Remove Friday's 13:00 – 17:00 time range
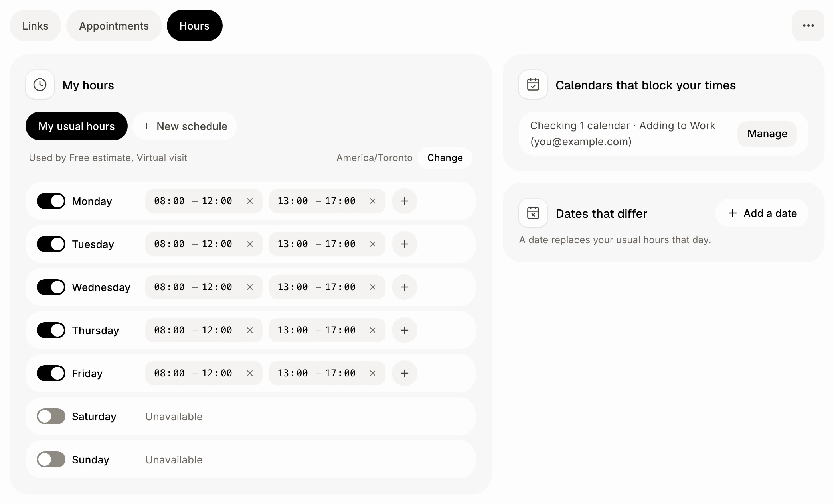This screenshot has height=504, width=834. coord(373,373)
